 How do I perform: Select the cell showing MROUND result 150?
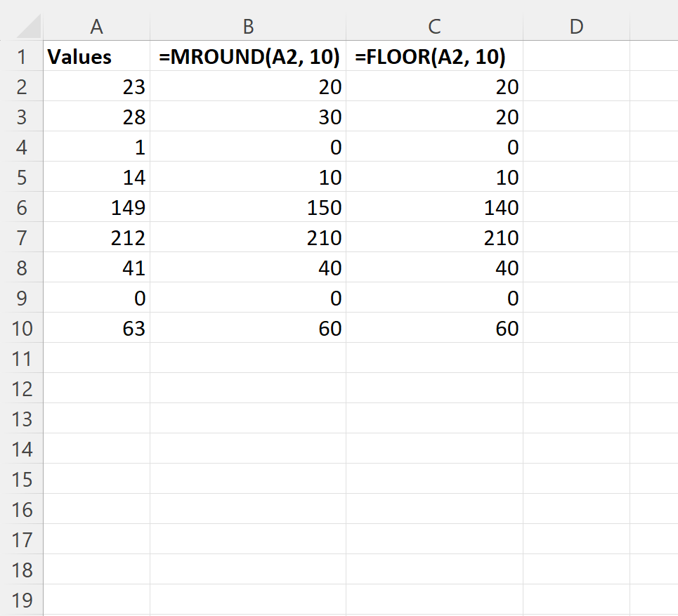(x=247, y=207)
